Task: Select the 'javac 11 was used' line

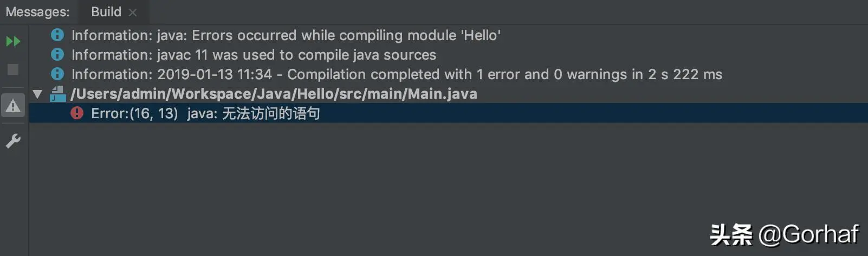Action: (254, 55)
